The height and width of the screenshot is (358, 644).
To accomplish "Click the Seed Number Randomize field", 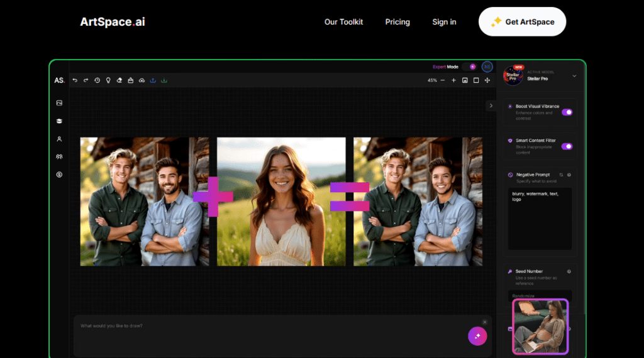I will (540, 295).
